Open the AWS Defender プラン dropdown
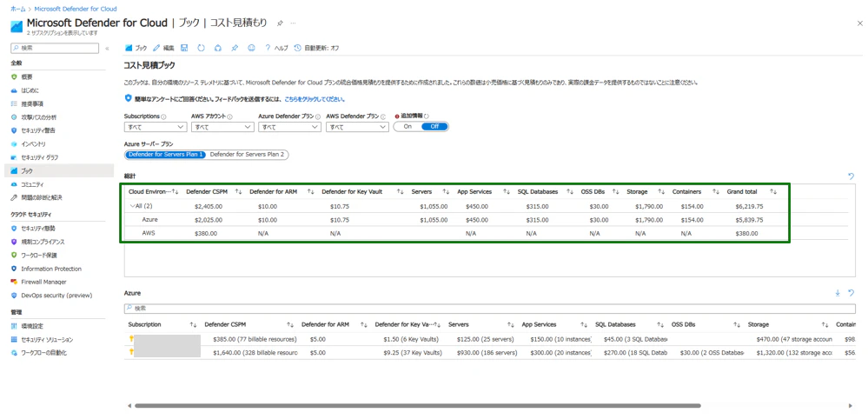This screenshot has height=419, width=868. pos(357,127)
